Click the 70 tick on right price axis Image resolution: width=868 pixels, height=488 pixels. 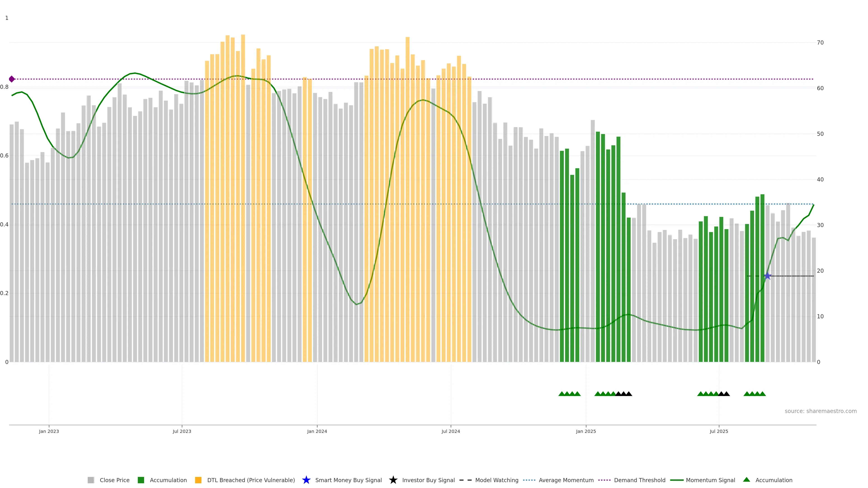[820, 42]
